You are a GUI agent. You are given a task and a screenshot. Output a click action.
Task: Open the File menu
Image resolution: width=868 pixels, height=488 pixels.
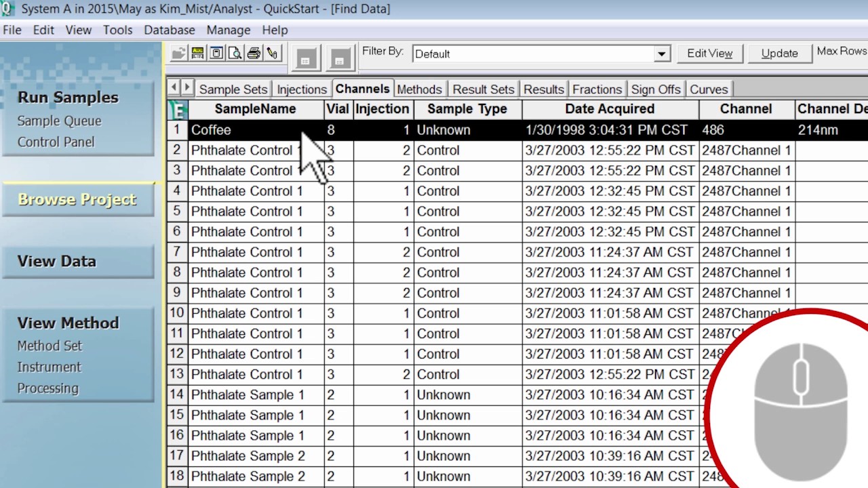point(12,30)
